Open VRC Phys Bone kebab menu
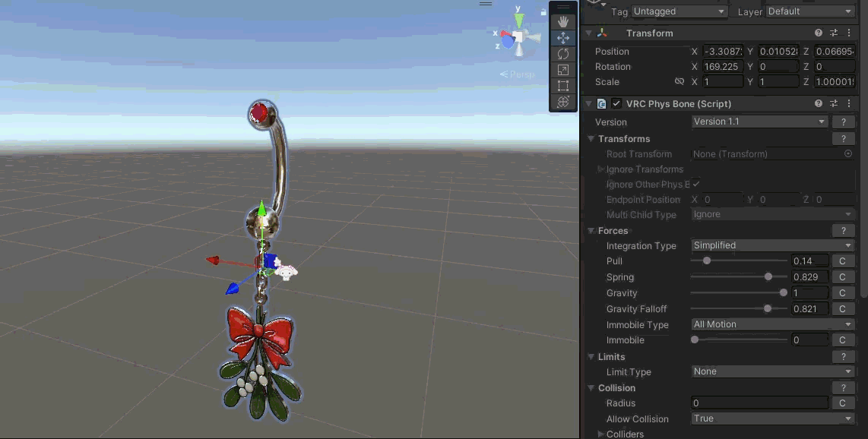 [849, 104]
